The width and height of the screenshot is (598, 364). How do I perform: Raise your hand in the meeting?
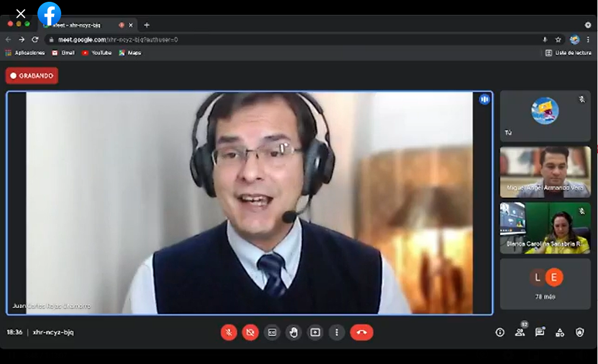pos(294,333)
